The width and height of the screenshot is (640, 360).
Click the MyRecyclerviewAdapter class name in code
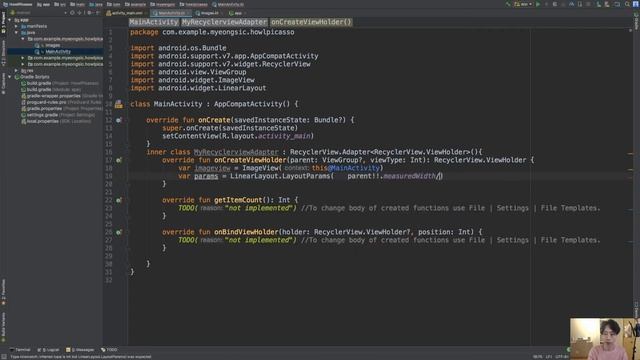tap(236, 152)
